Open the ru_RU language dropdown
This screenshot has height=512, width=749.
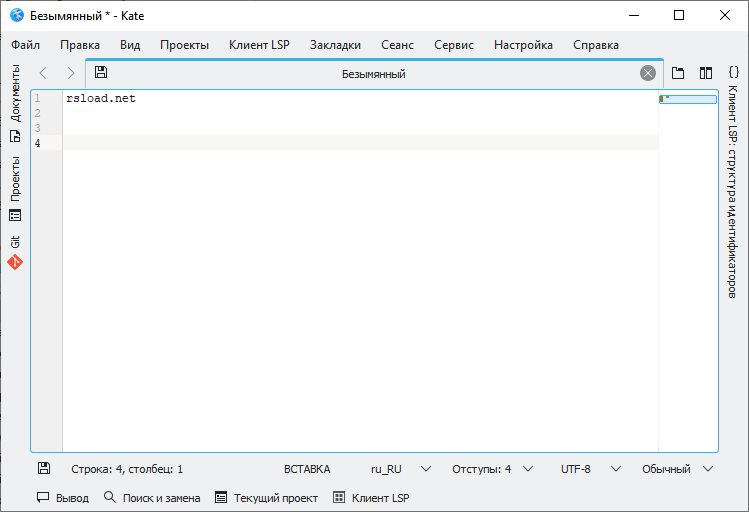[401, 469]
